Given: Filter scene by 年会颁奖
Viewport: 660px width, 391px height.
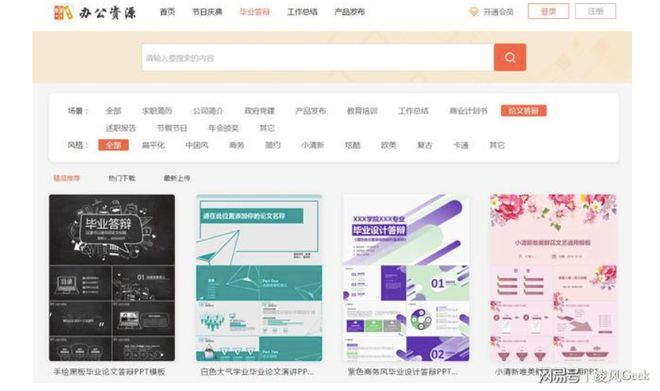Looking at the screenshot, I should 224,128.
